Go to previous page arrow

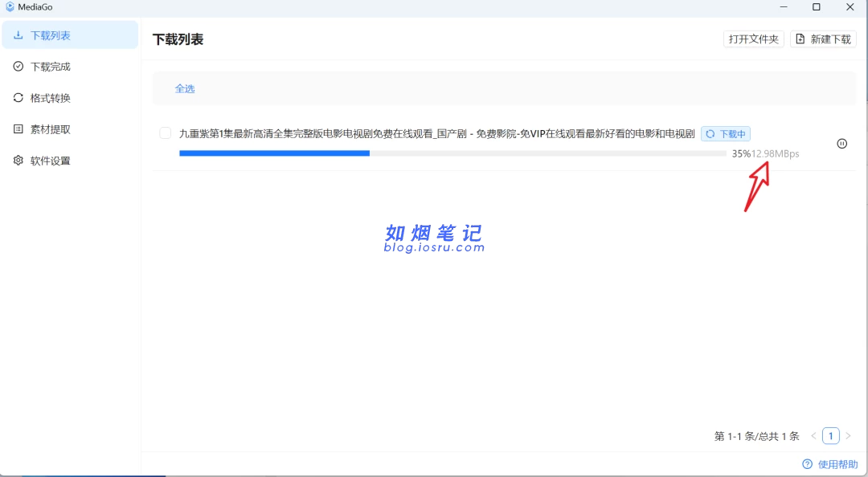[813, 436]
